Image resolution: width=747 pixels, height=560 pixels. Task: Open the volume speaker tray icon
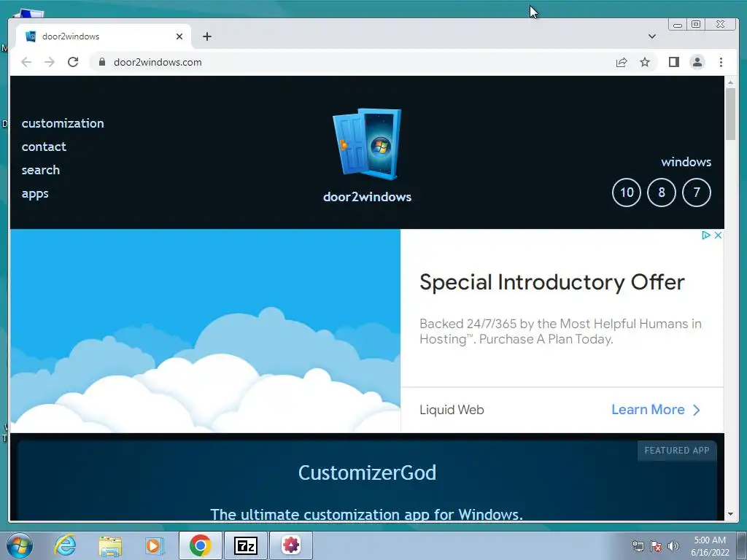coord(673,546)
